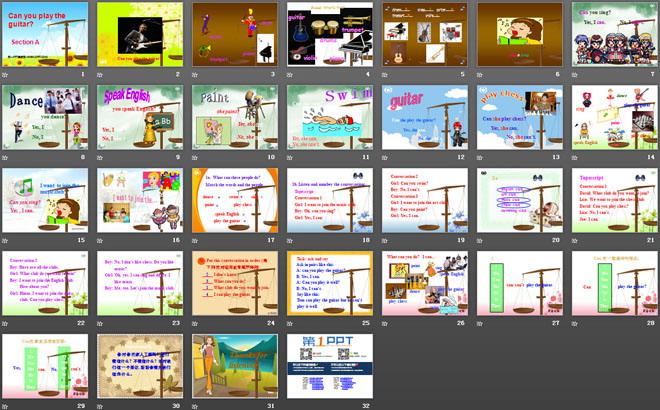The image size is (660, 410).
Task: Select slide 4 showing guitar, drums and piano
Action: click(330, 34)
